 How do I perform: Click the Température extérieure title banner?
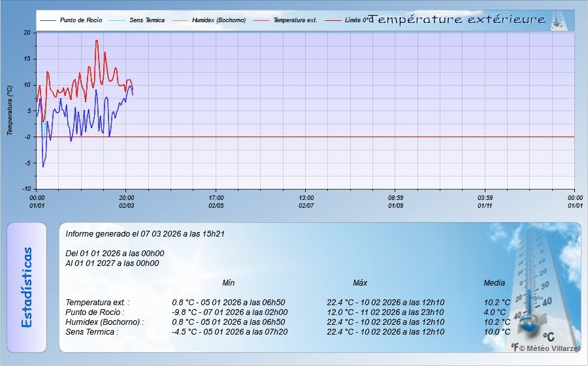coord(457,20)
